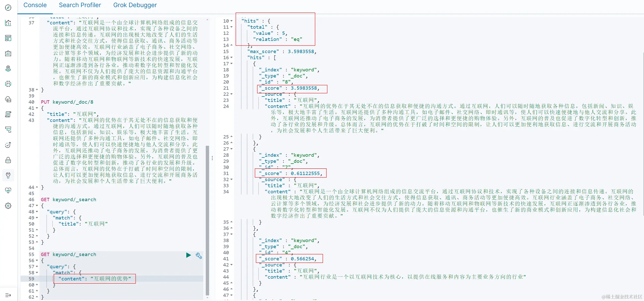Open Dev Tools wrench icon in sidebar

click(x=8, y=175)
